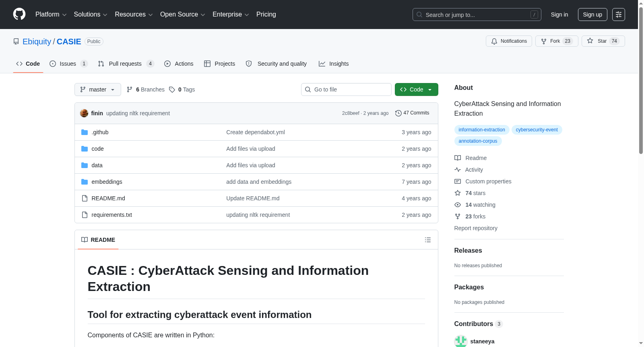The height and width of the screenshot is (347, 644).
Task: Open the Ebiquity owner link
Action: coord(37,42)
